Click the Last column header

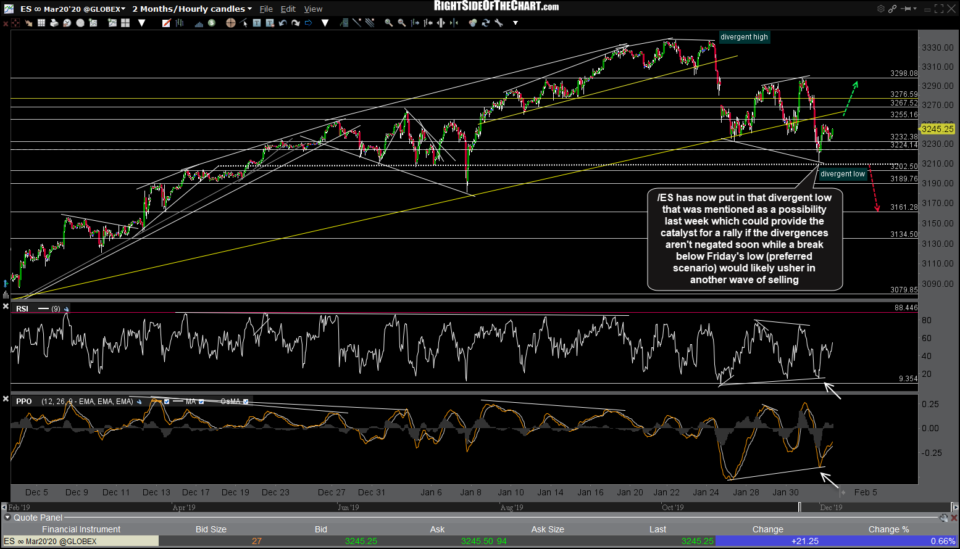tap(658, 529)
